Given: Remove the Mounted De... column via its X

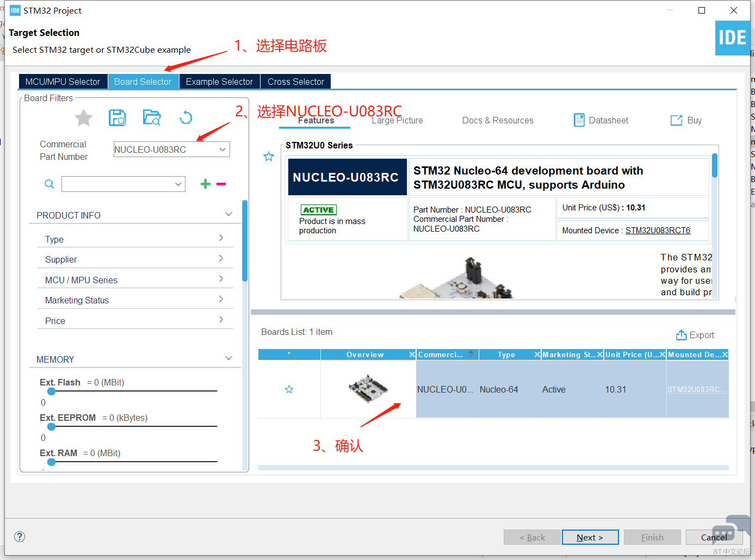Looking at the screenshot, I should 725,354.
